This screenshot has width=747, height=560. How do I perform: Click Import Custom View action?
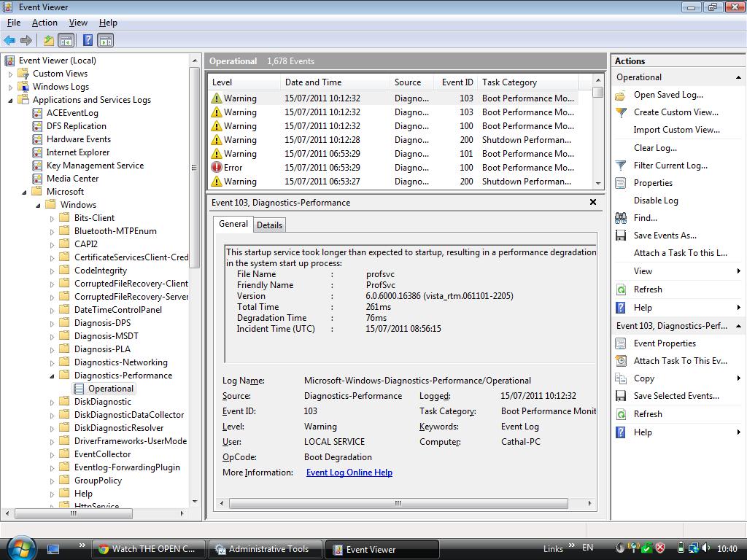click(x=676, y=130)
